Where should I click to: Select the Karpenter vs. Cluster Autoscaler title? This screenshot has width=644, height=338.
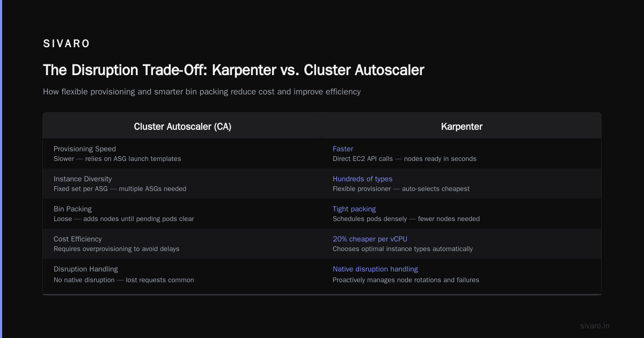point(233,70)
